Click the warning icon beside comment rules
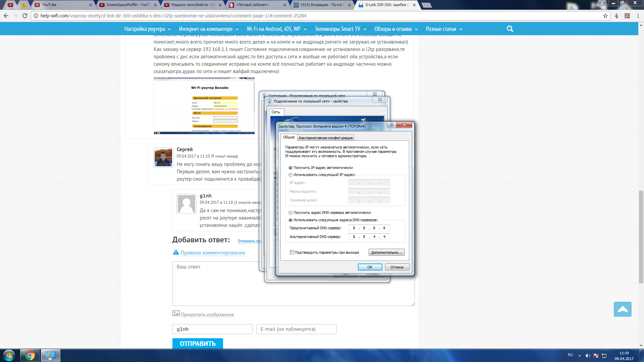This screenshot has width=644, height=362. [176, 252]
